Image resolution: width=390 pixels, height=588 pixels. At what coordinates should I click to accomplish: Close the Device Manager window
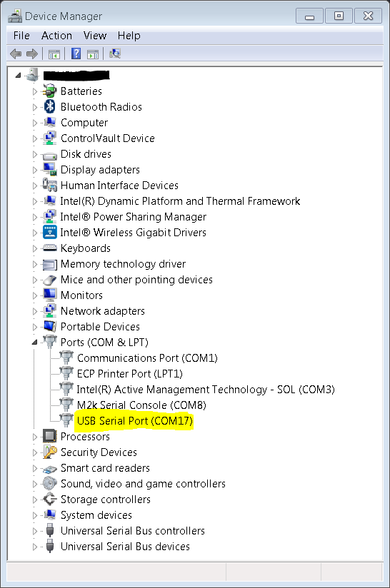click(x=369, y=16)
